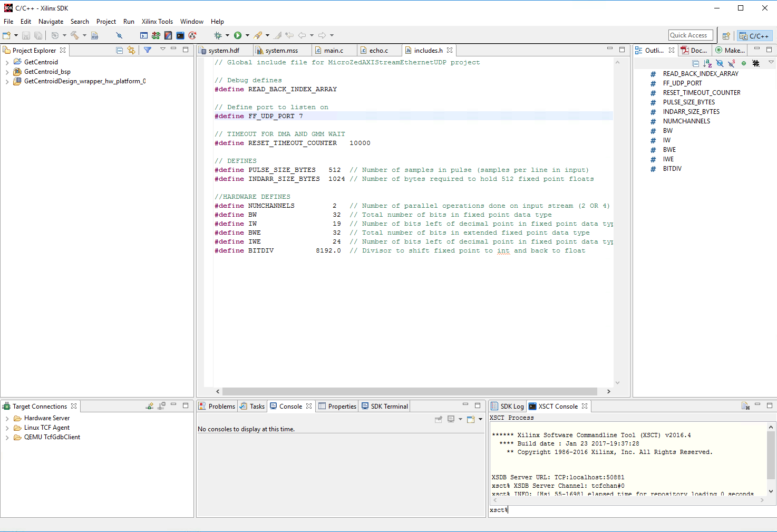Expand the Linux TCF Agent node
Image resolution: width=777 pixels, height=532 pixels.
pyautogui.click(x=7, y=428)
